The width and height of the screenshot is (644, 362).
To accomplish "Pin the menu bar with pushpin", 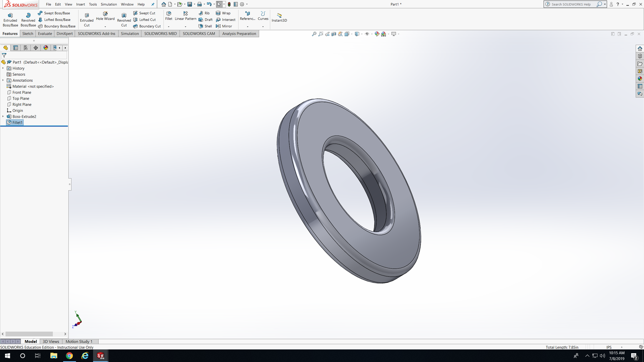I will (x=153, y=4).
